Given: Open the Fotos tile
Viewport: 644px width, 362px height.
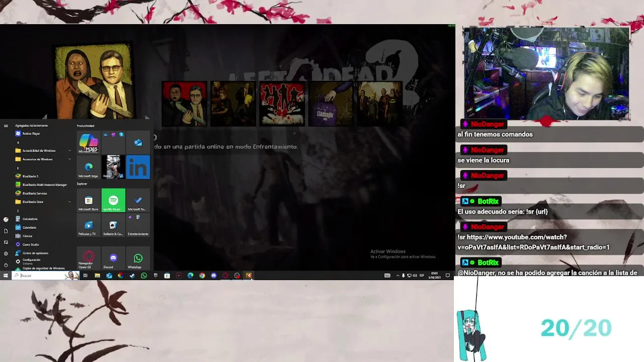Looking at the screenshot, I should coord(113,167).
